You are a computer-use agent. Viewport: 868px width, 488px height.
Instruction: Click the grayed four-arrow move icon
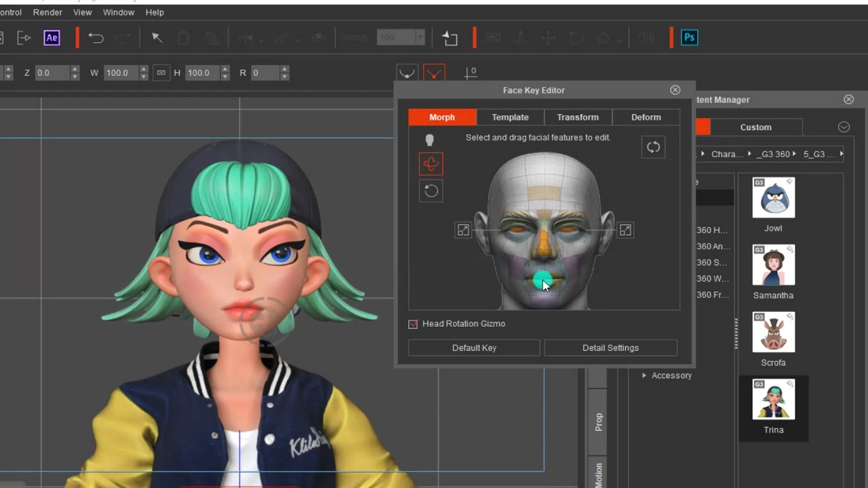(548, 38)
